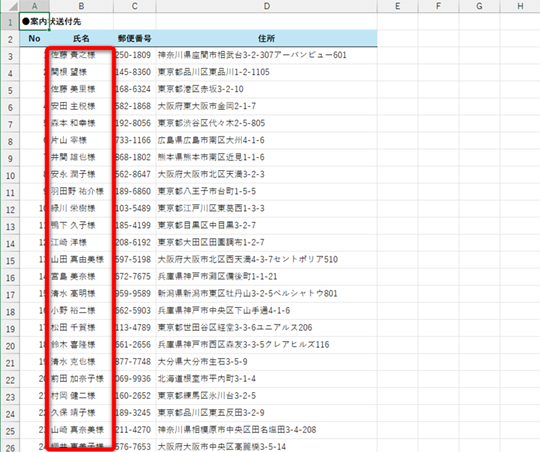This screenshot has width=540, height=452.
Task: Select column H by its header
Action: (520, 6)
